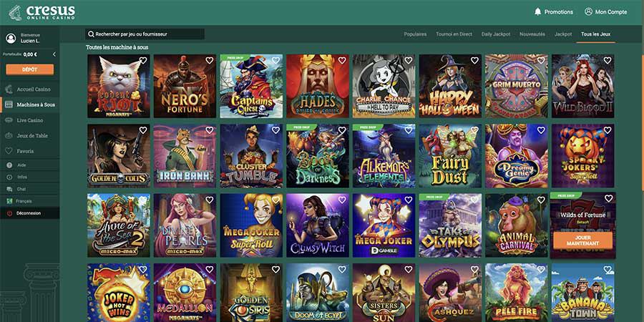Open the Promotions bell icon

pyautogui.click(x=537, y=12)
